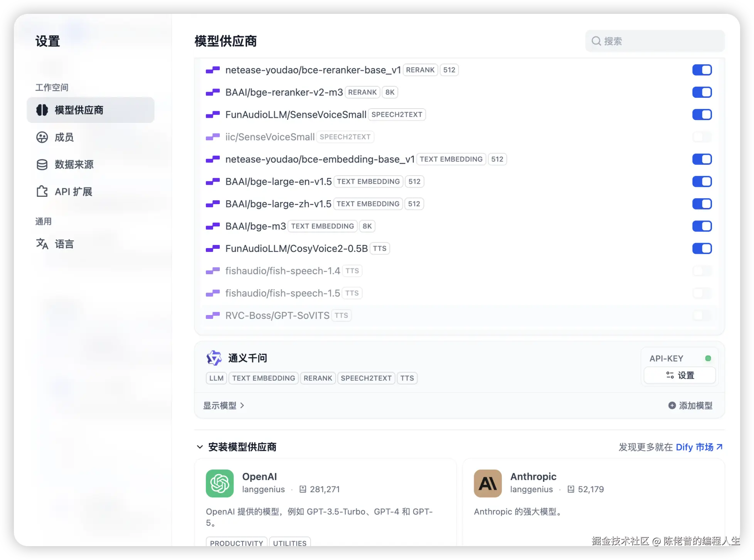Go to 成员 settings
The width and height of the screenshot is (754, 560).
pos(91,137)
